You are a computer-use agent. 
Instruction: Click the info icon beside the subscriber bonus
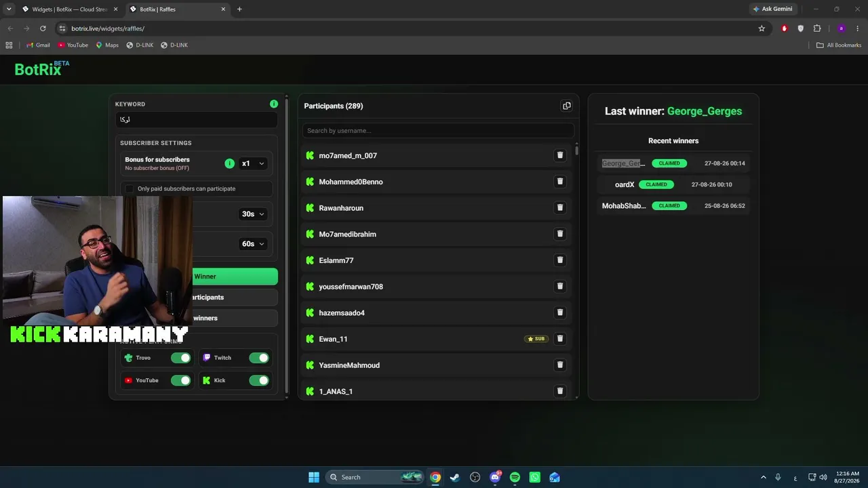[x=229, y=163]
